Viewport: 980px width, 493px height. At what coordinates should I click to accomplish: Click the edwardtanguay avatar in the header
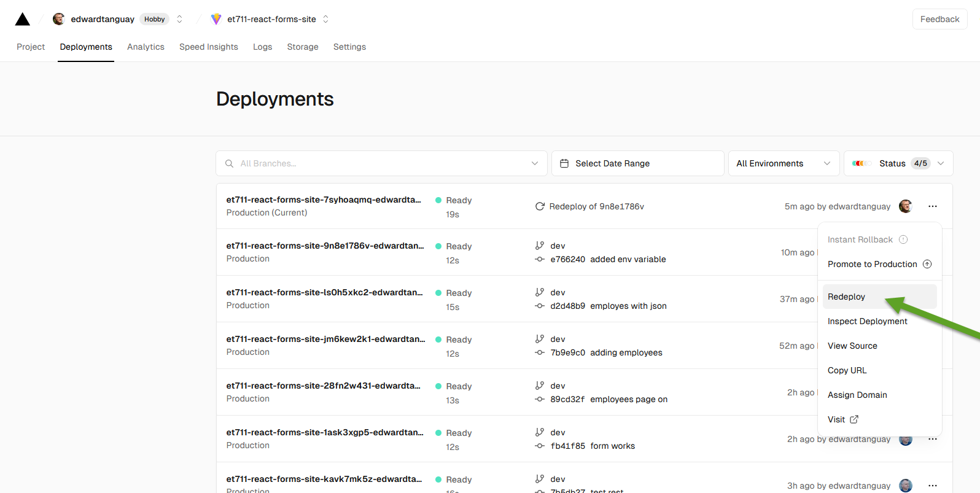click(x=59, y=19)
